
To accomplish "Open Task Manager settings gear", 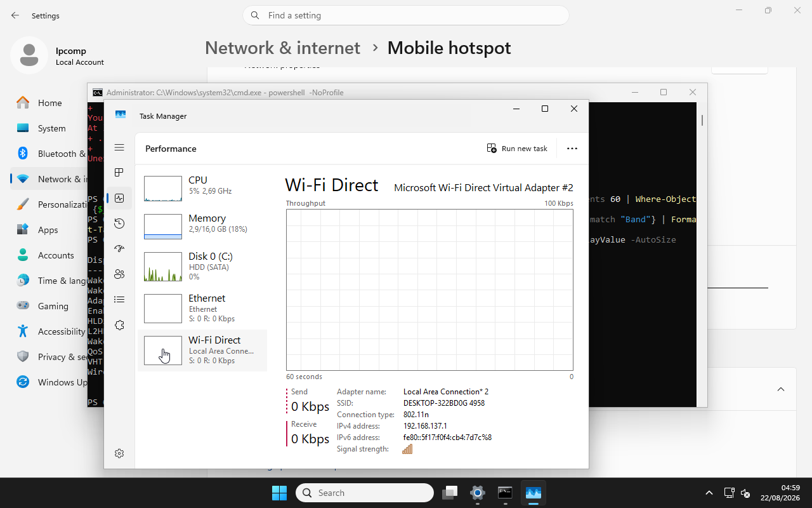I will coord(119,453).
